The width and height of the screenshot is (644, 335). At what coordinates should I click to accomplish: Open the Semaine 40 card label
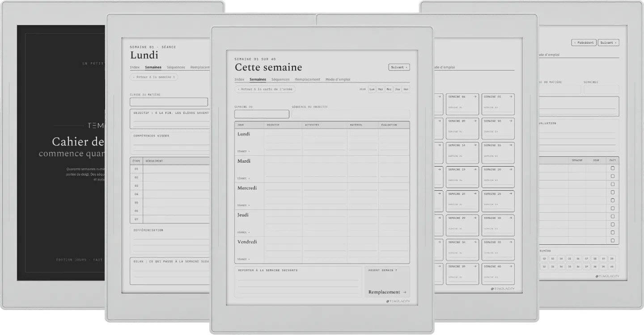point(492,266)
